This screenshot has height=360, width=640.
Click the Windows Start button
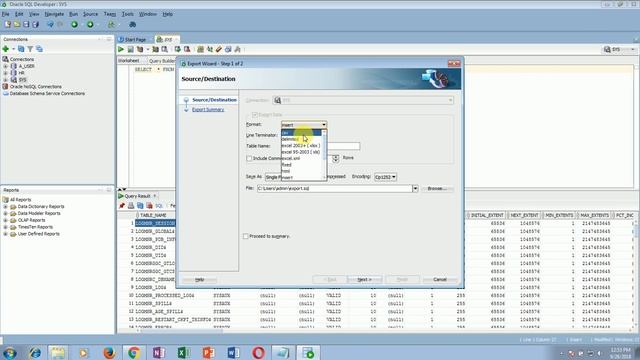point(10,352)
